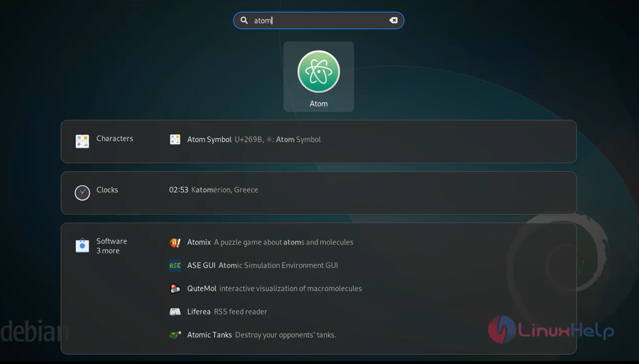Viewport: 639px width, 364px height.
Task: Open the Clocks provider label
Action: (107, 190)
